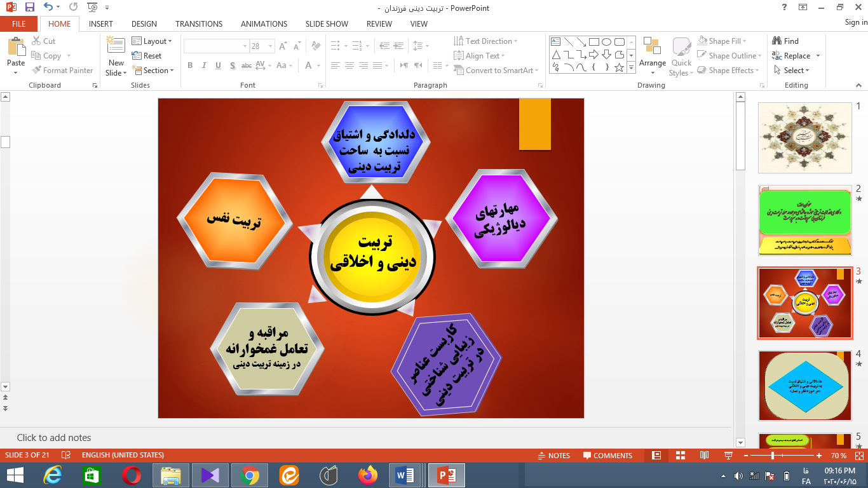868x488 pixels.
Task: Start the slide show from status bar icon
Action: click(728, 456)
